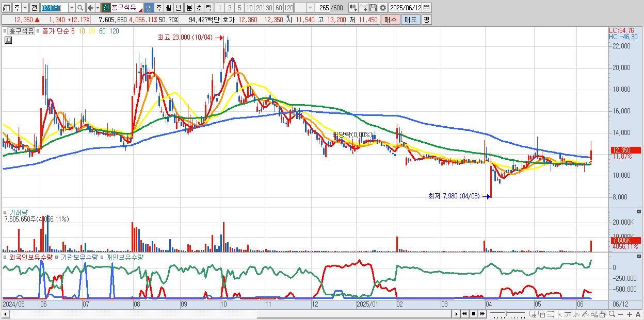The height and width of the screenshot is (320, 644).
Task: Expand the speaker options dropdown arrow
Action: click(98, 8)
